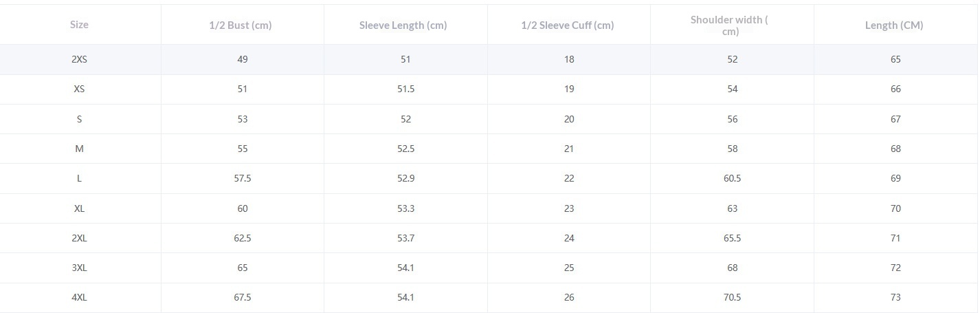The image size is (980, 313).
Task: Click sleeve length value 52.9
Action: tap(405, 178)
